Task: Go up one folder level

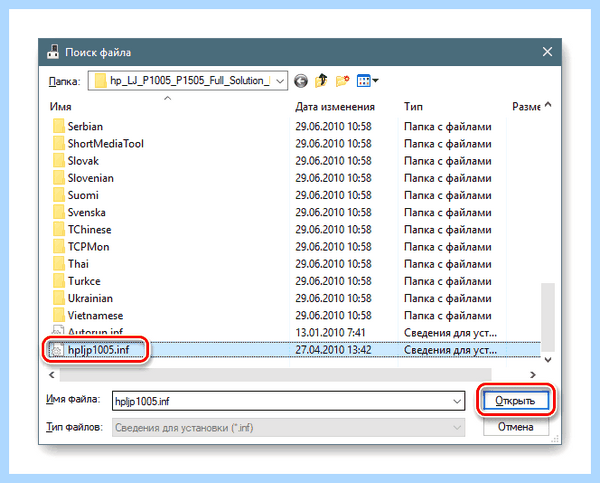Action: pyautogui.click(x=321, y=81)
